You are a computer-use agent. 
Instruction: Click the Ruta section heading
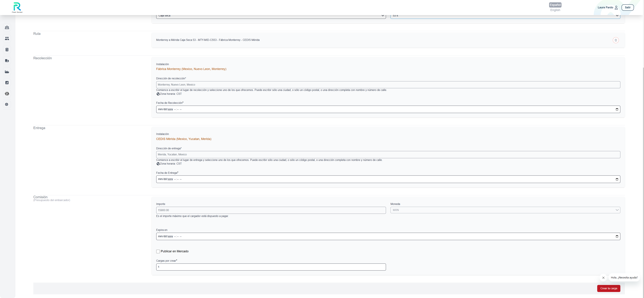(37, 34)
